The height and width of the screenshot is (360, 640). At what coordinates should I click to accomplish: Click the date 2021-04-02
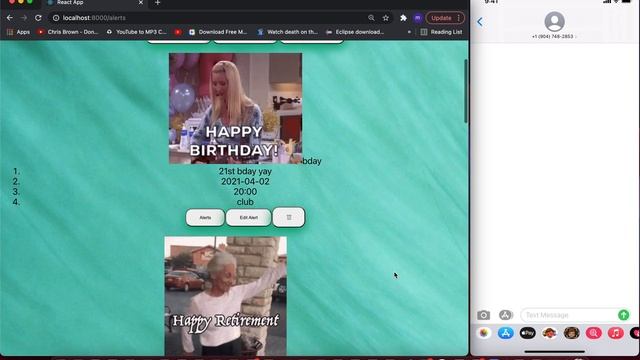click(x=245, y=182)
